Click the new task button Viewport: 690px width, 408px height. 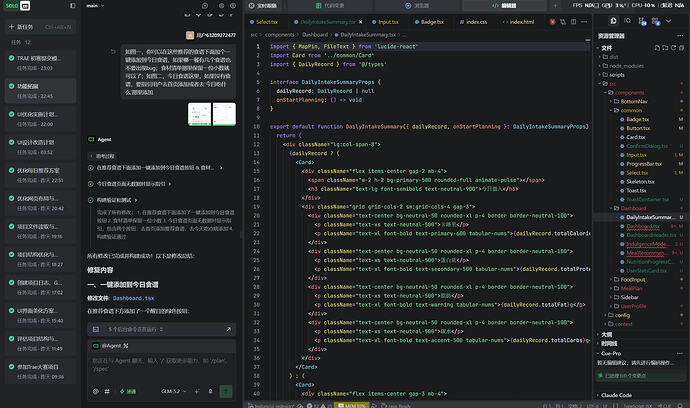pos(40,27)
